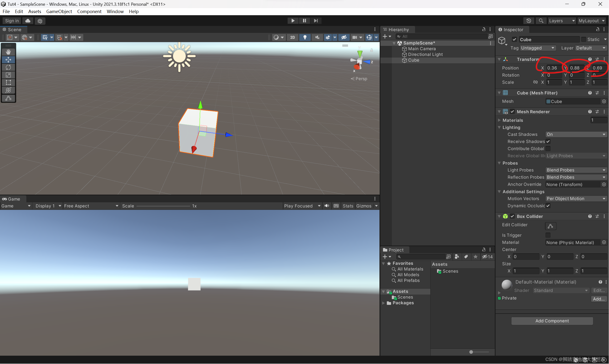The image size is (609, 364).
Task: Uncheck Receive Shadows checkbox
Action: [x=548, y=142]
